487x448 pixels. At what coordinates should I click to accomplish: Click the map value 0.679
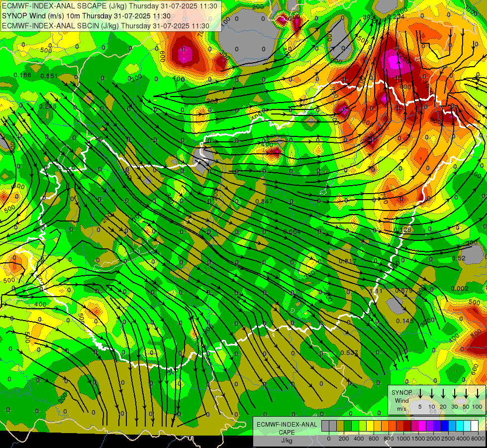(404, 290)
